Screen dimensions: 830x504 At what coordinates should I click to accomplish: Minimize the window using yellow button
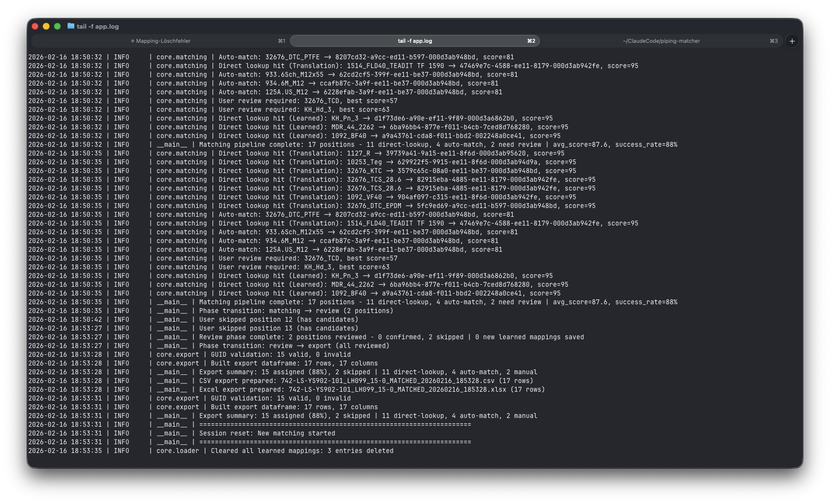pos(46,26)
